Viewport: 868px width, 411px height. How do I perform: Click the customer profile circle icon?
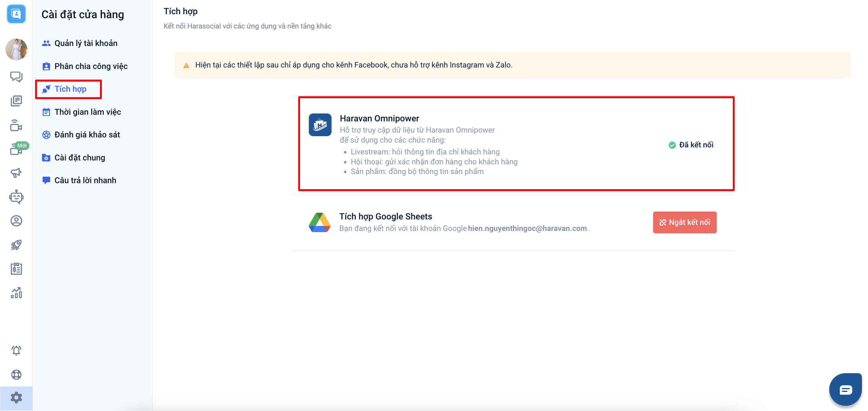click(x=16, y=221)
